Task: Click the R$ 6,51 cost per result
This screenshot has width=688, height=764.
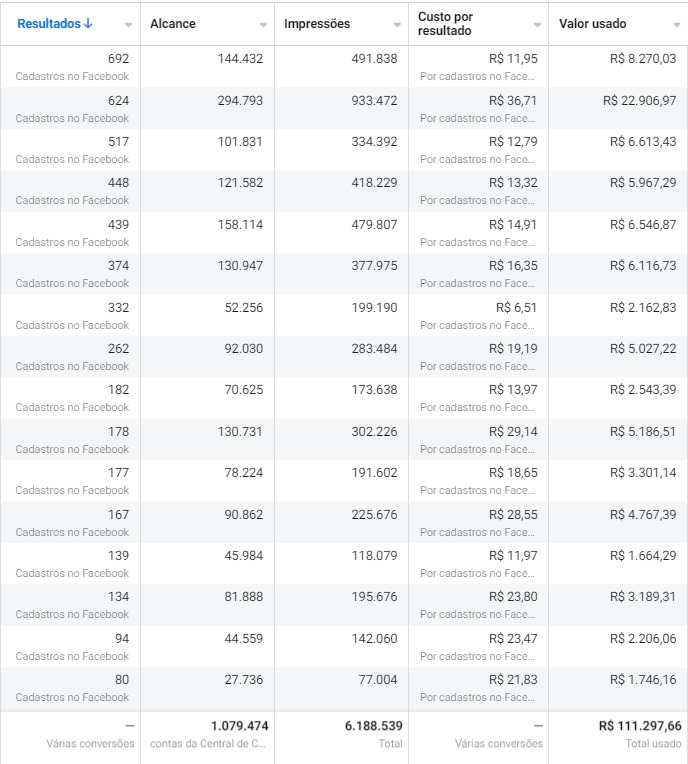Action: tap(516, 308)
